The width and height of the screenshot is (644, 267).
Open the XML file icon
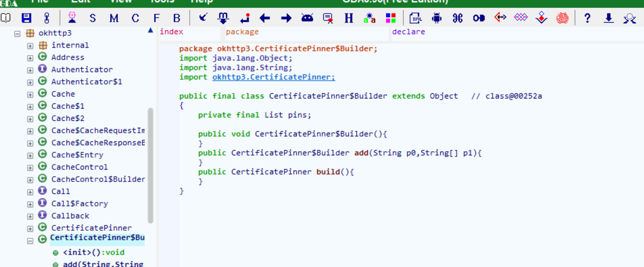[416, 18]
